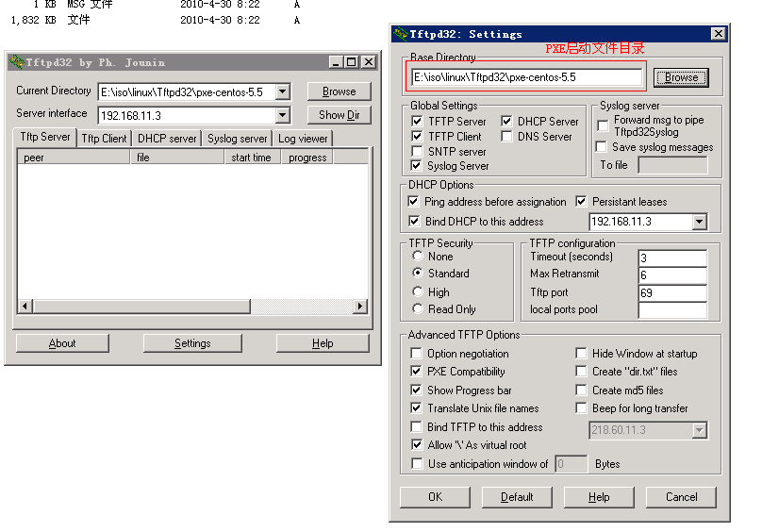
Task: Open the Bind DHCP address dropdown
Action: tap(699, 222)
